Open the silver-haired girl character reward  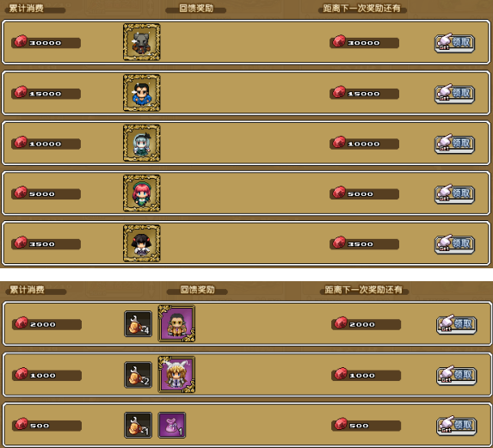tap(142, 143)
